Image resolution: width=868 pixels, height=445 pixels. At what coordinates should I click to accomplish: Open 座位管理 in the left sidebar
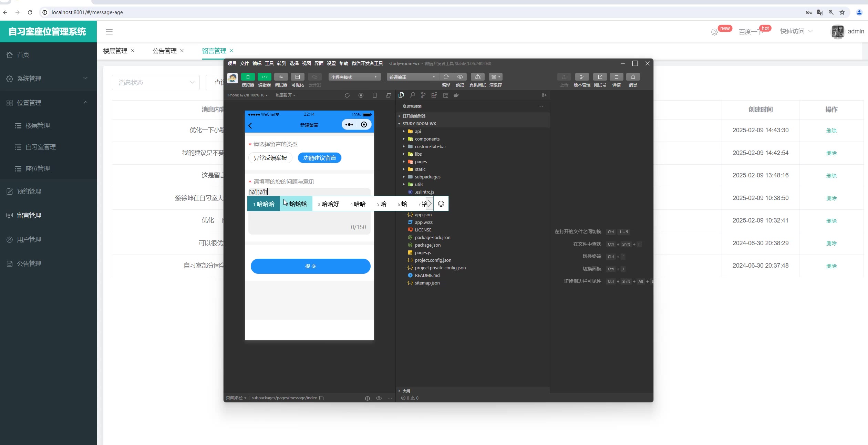(x=48, y=168)
